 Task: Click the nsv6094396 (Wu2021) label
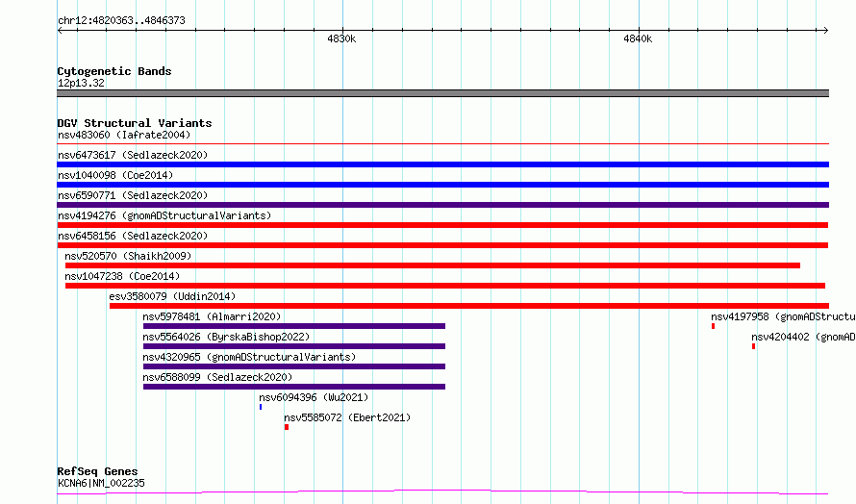tap(314, 397)
